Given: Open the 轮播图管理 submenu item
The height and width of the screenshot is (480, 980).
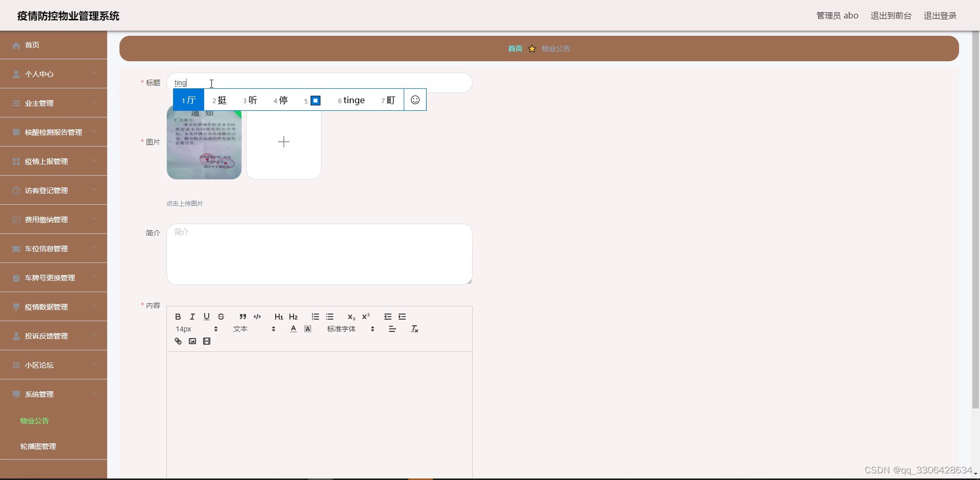Looking at the screenshot, I should pyautogui.click(x=38, y=446).
